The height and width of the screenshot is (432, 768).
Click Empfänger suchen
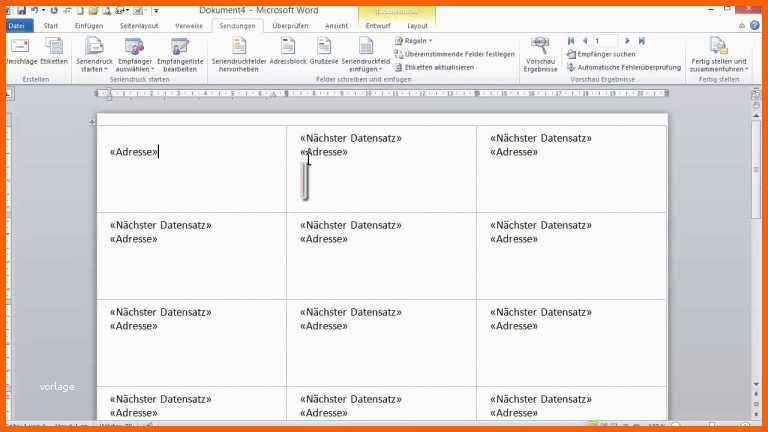pyautogui.click(x=601, y=54)
